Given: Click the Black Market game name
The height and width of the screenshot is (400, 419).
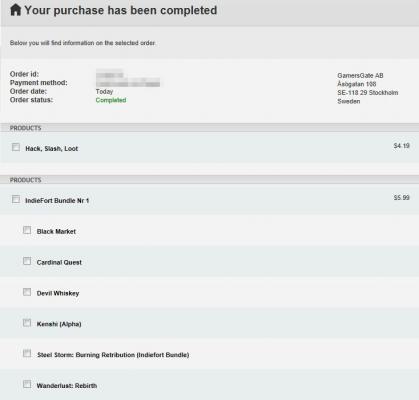Looking at the screenshot, I should coord(56,231).
